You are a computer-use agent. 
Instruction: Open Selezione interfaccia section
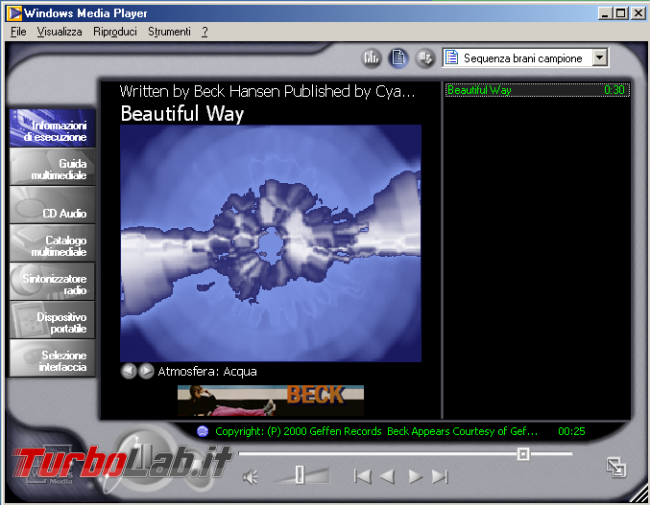tap(52, 358)
